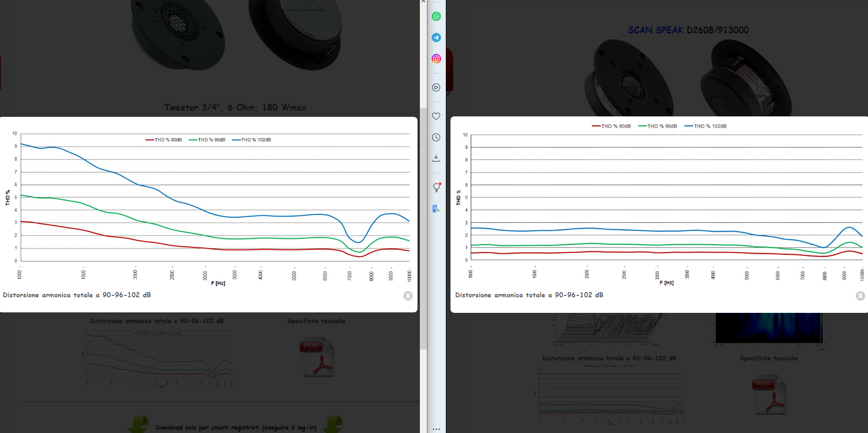Open the Player icon in the sidebar
Viewport: 868px width, 433px height.
(436, 88)
